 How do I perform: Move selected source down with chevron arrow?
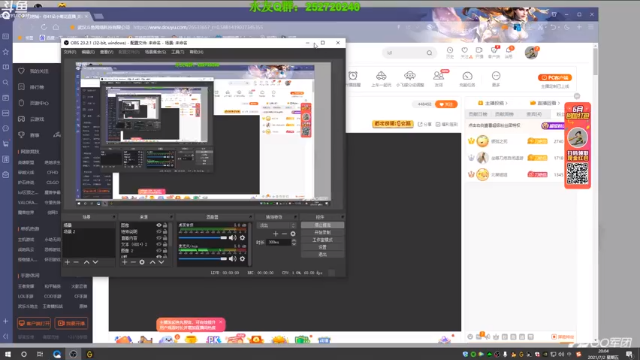pos(161,262)
